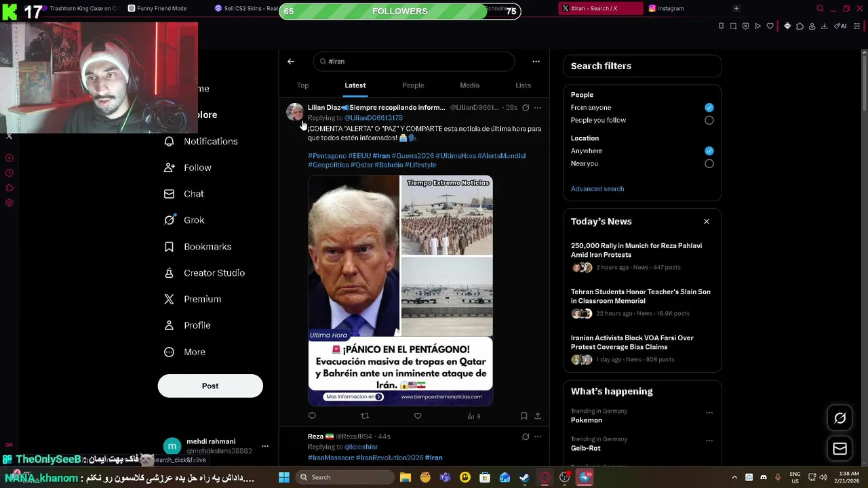
Task: Click the Post button
Action: [x=210, y=386]
